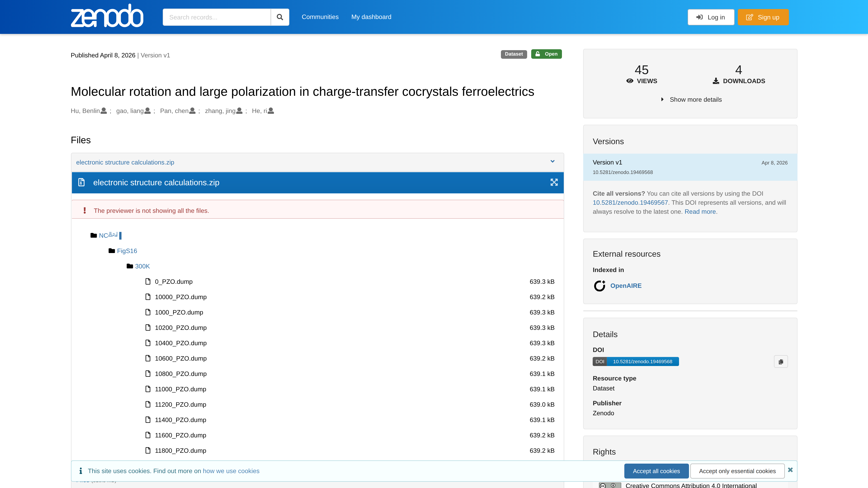The width and height of the screenshot is (868, 488).
Task: Click file icon beside 11000_PZO.dump
Action: [x=148, y=389]
